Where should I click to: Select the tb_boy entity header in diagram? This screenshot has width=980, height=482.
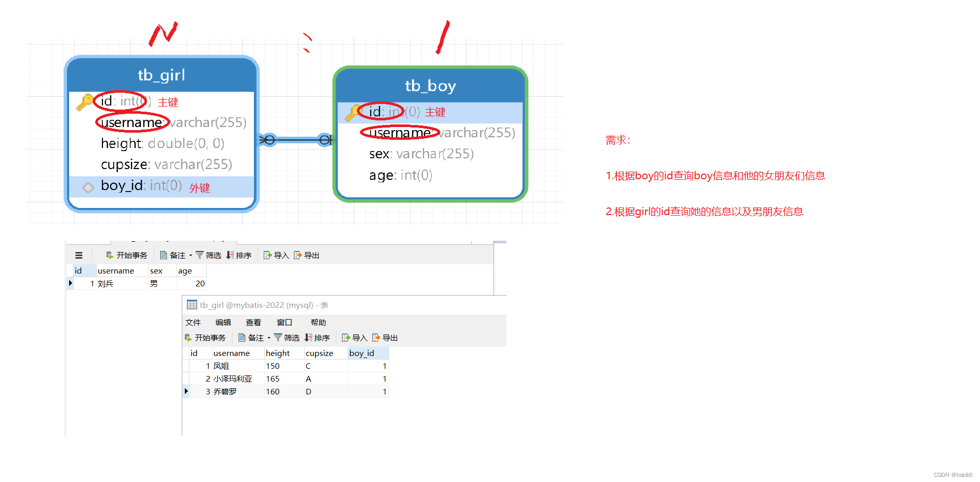tap(430, 86)
